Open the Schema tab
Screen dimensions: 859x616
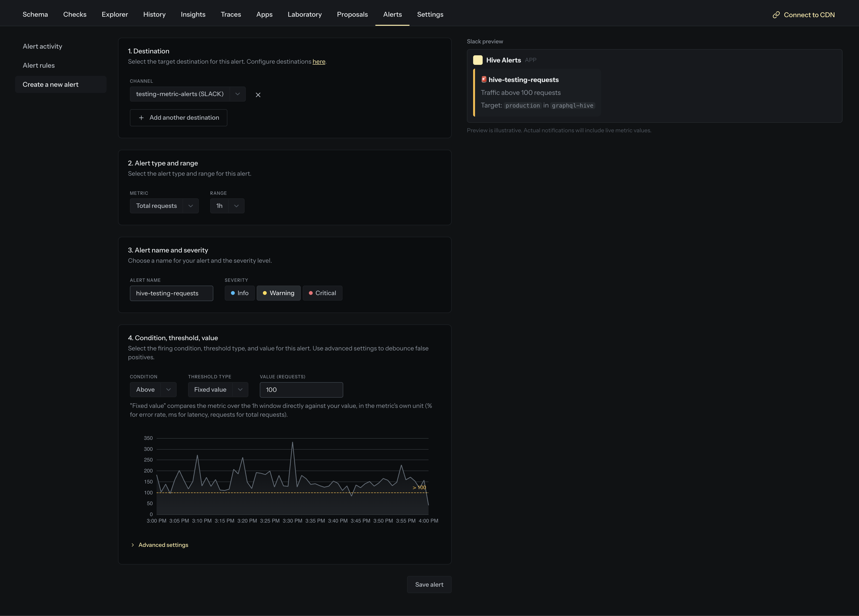(x=35, y=14)
